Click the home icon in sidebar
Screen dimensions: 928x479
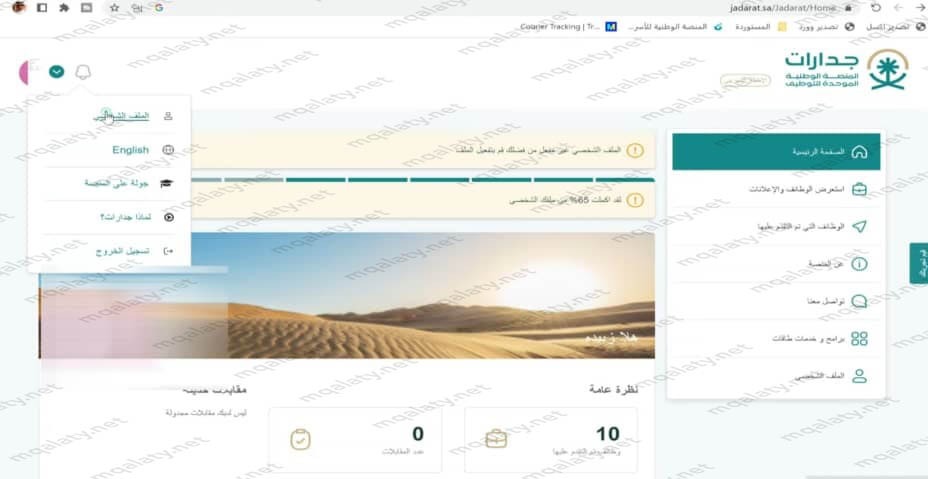tap(859, 152)
